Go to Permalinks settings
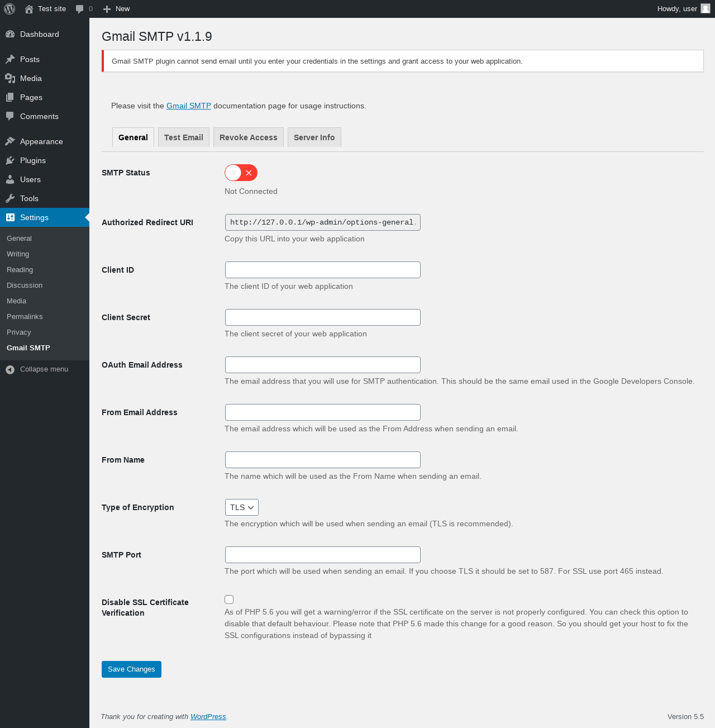Viewport: 715px width, 728px height. (x=25, y=316)
